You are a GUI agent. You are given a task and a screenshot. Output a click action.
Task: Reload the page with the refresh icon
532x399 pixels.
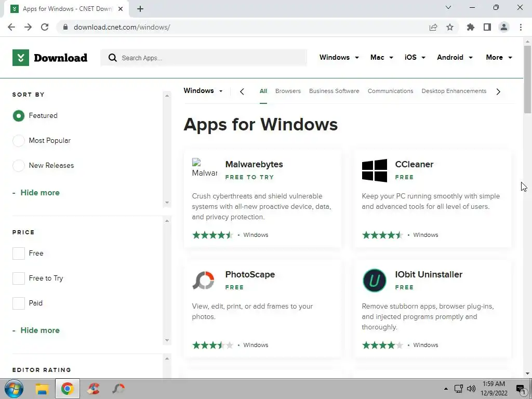(45, 27)
